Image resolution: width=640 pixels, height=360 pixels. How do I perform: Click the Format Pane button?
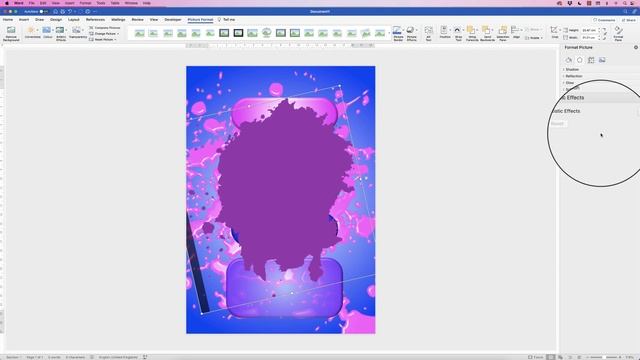[x=618, y=33]
